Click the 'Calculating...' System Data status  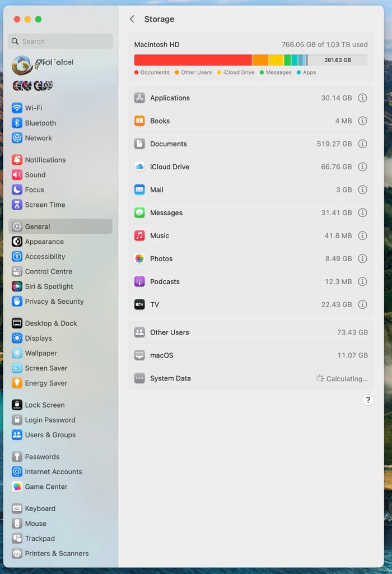click(x=342, y=379)
